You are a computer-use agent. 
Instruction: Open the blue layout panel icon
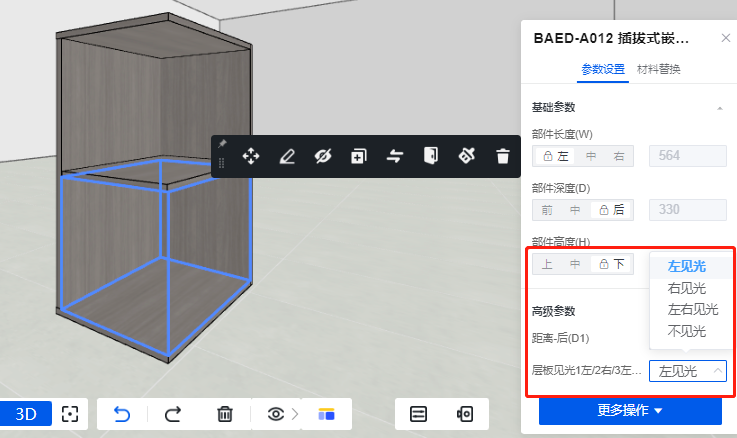click(326, 414)
